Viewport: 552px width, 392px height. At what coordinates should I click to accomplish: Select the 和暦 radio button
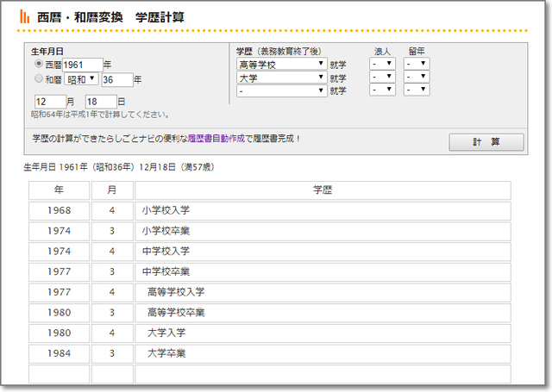[x=38, y=79]
